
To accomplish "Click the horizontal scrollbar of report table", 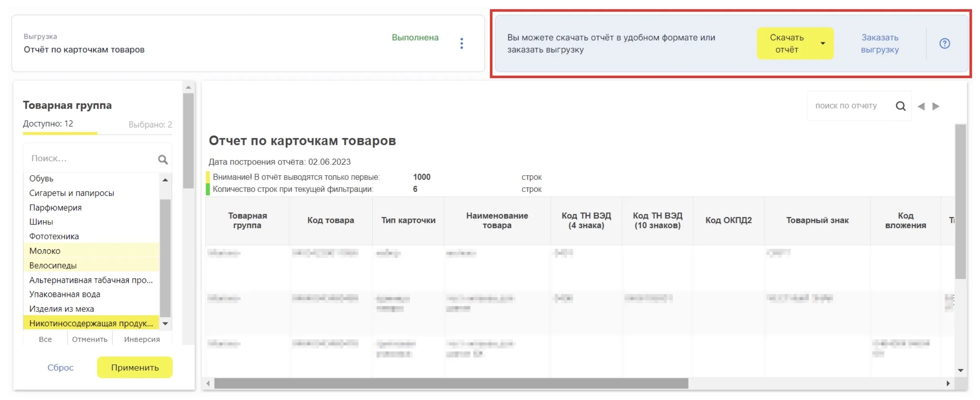I will pyautogui.click(x=451, y=383).
